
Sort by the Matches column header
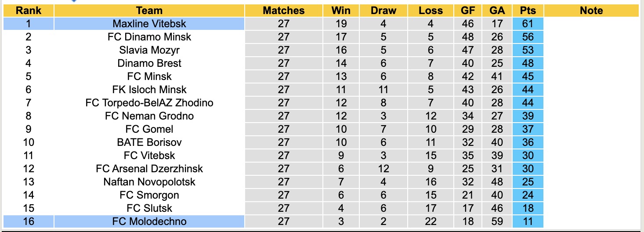tap(283, 11)
